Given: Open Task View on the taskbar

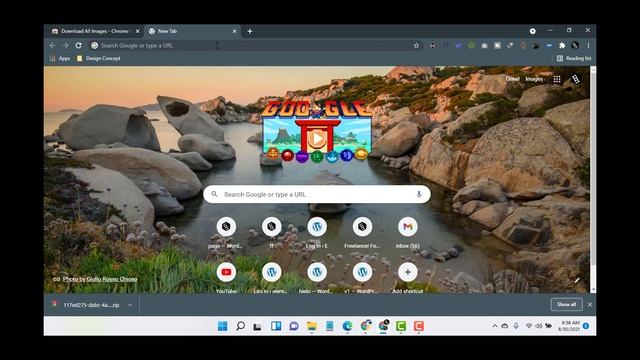Looking at the screenshot, I should pos(257,326).
